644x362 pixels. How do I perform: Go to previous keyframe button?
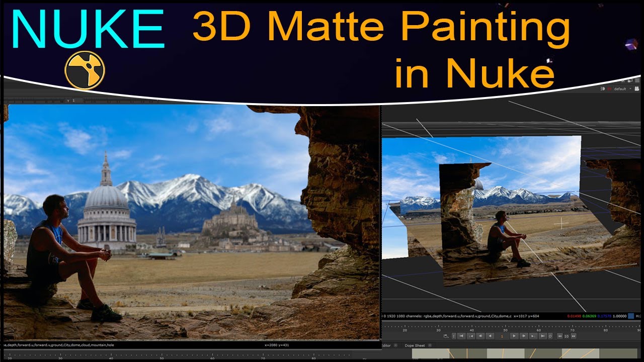coord(471,336)
